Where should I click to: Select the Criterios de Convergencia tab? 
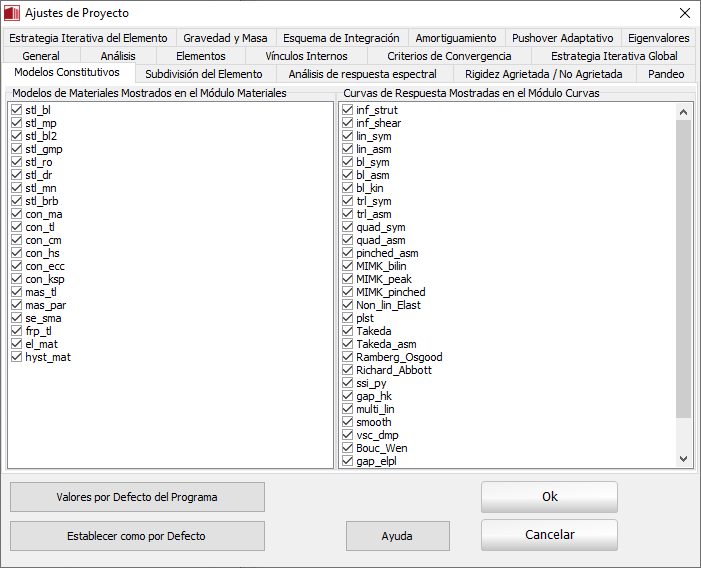point(449,56)
